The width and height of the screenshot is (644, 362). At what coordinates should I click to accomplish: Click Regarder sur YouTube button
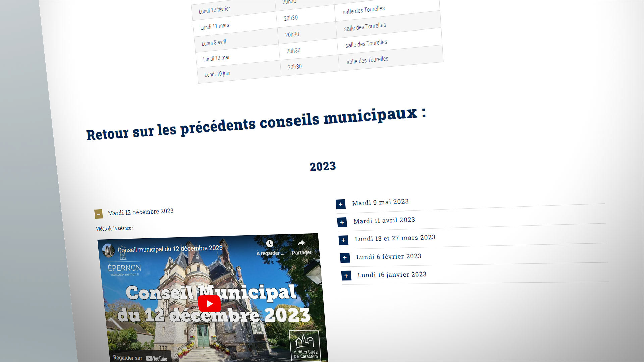pos(140,358)
